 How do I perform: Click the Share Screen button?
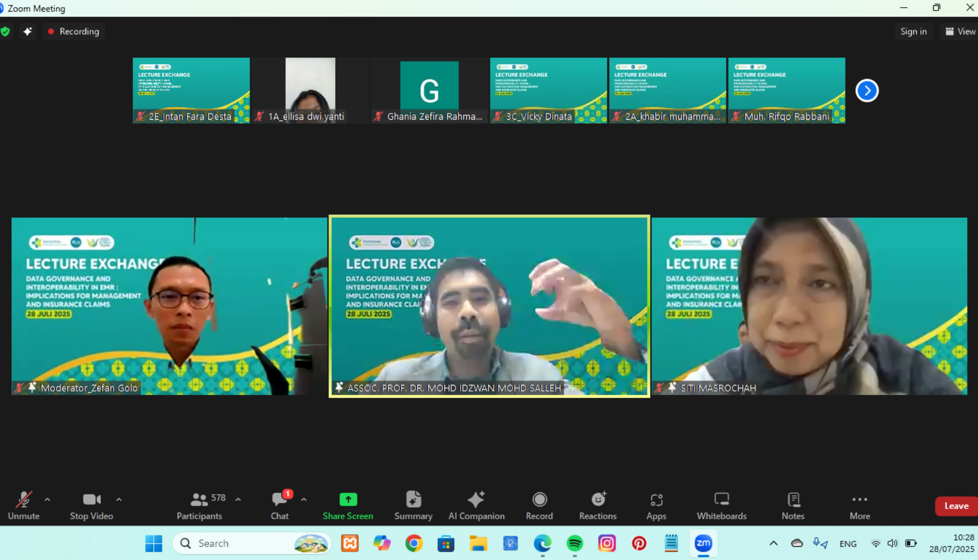pos(348,506)
